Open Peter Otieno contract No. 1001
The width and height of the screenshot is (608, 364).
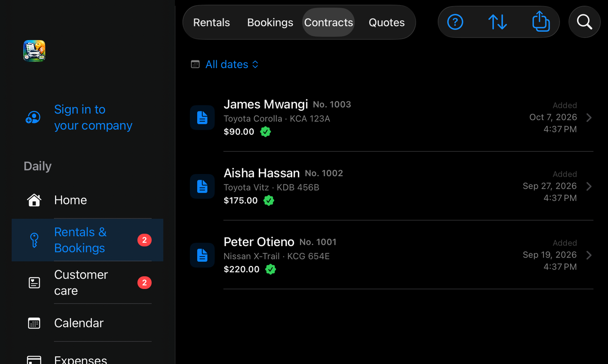(392, 255)
